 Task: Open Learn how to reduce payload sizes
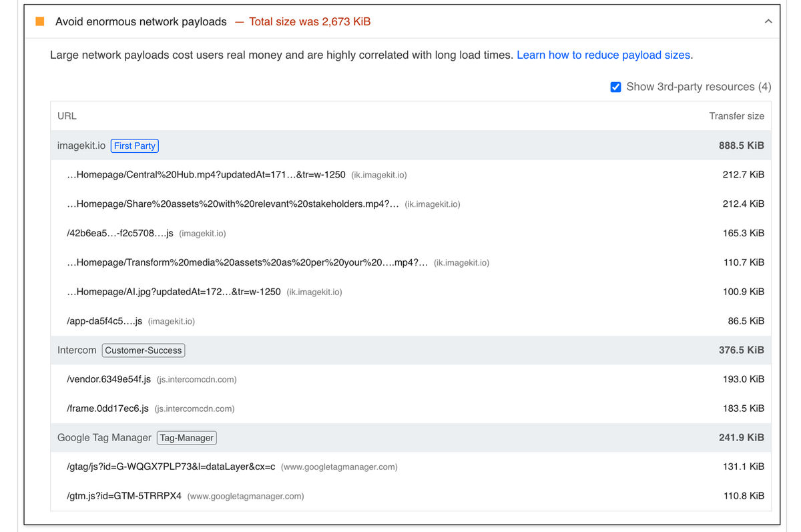pos(603,55)
